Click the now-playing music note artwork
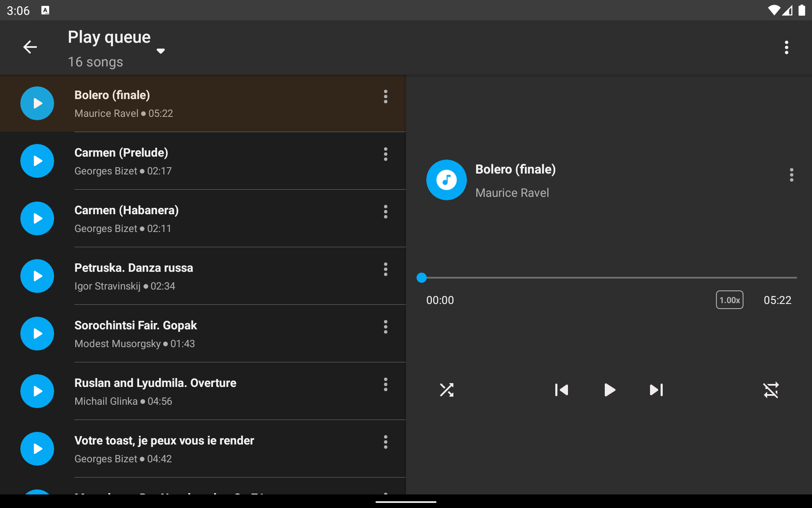812x508 pixels. (447, 180)
